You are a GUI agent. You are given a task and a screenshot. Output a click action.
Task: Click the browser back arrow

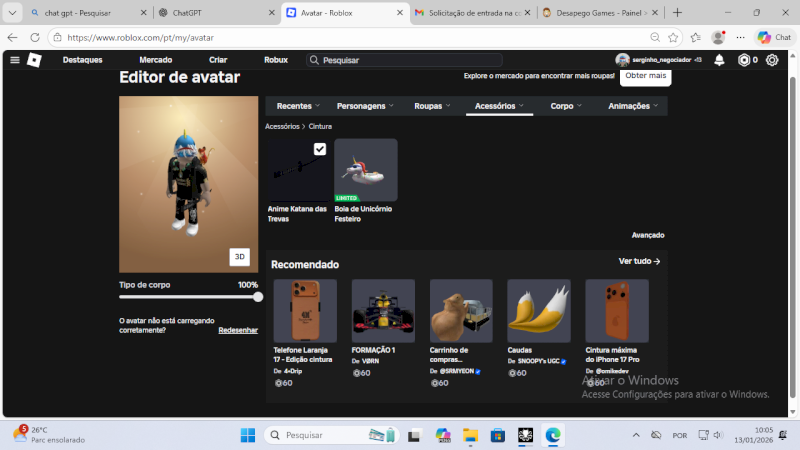pos(12,37)
